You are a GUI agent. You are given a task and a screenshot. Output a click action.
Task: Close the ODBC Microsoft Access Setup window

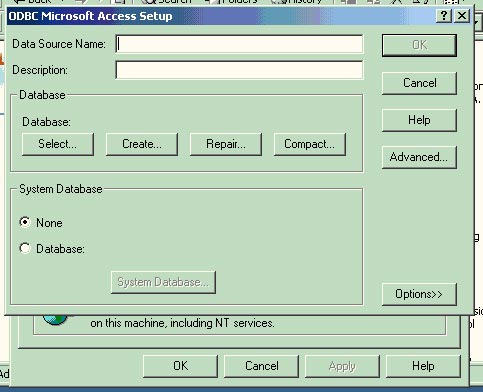462,16
